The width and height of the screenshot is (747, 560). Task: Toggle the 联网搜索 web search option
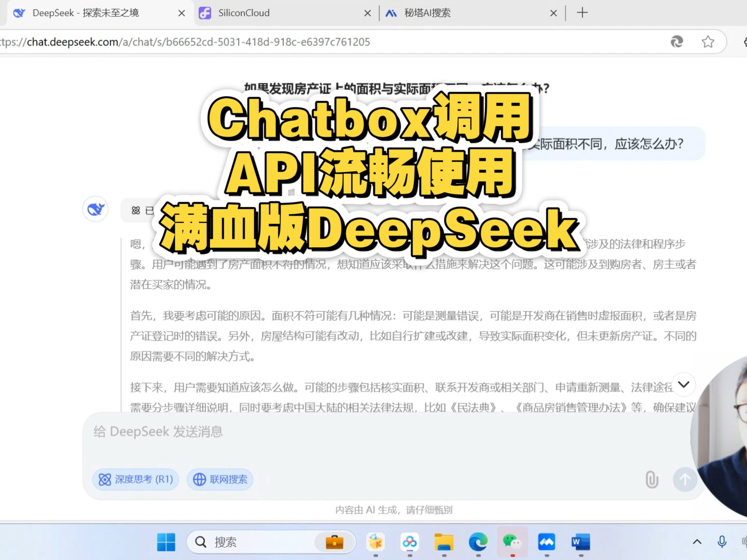(220, 479)
